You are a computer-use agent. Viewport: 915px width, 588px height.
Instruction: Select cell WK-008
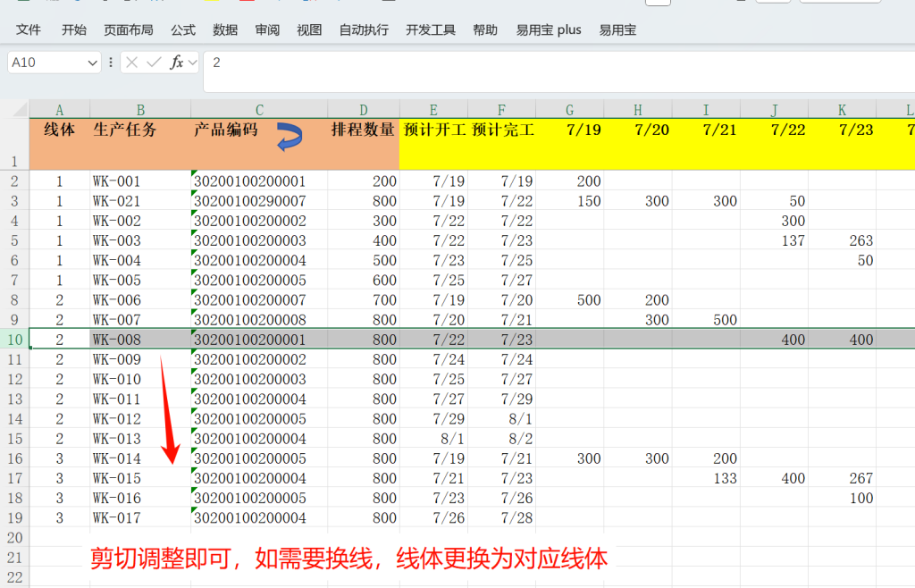click(x=140, y=340)
